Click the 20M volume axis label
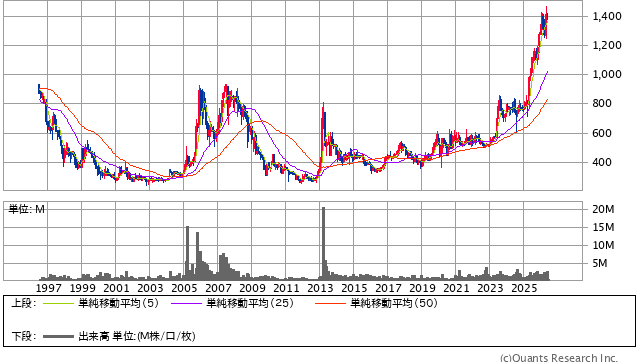Screen dimensions: 638x362 603,209
